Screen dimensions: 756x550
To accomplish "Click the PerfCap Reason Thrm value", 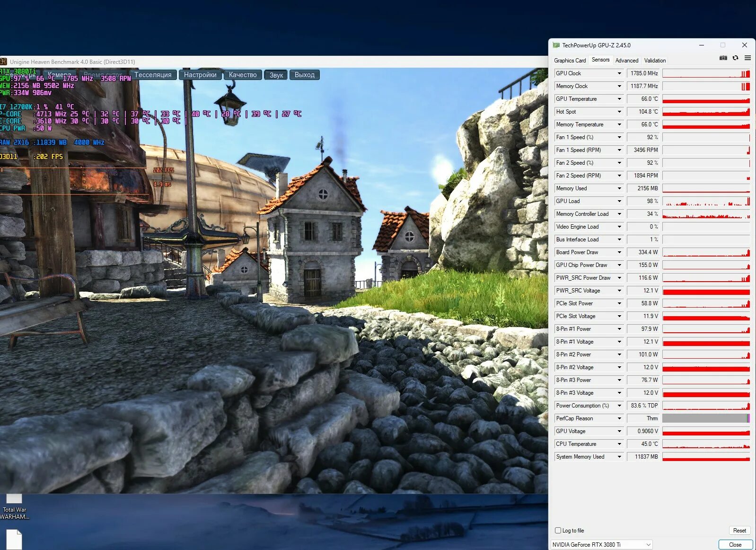I will (643, 418).
